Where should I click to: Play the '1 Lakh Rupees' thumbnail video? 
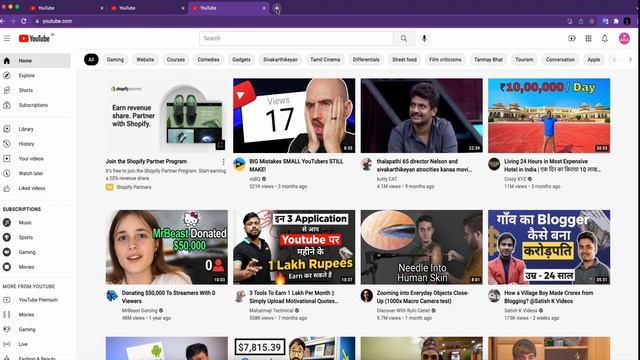point(294,247)
